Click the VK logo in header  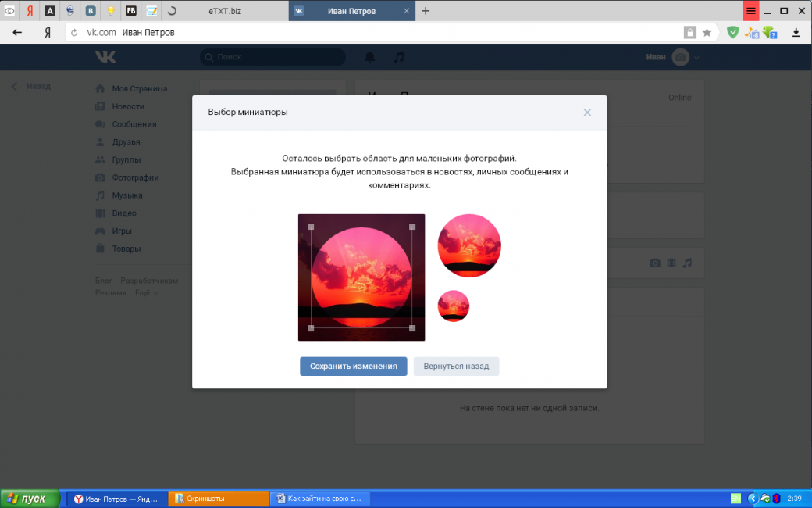click(105, 57)
